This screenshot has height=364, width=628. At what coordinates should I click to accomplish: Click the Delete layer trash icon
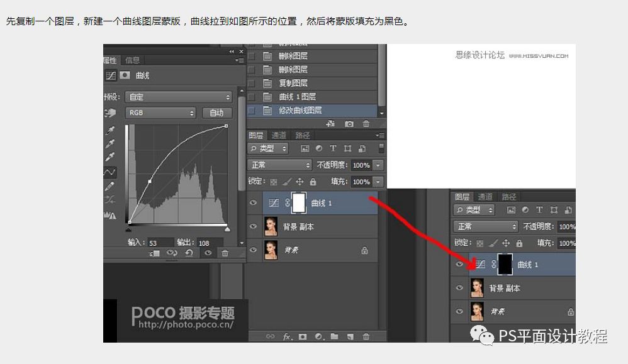pos(366,336)
